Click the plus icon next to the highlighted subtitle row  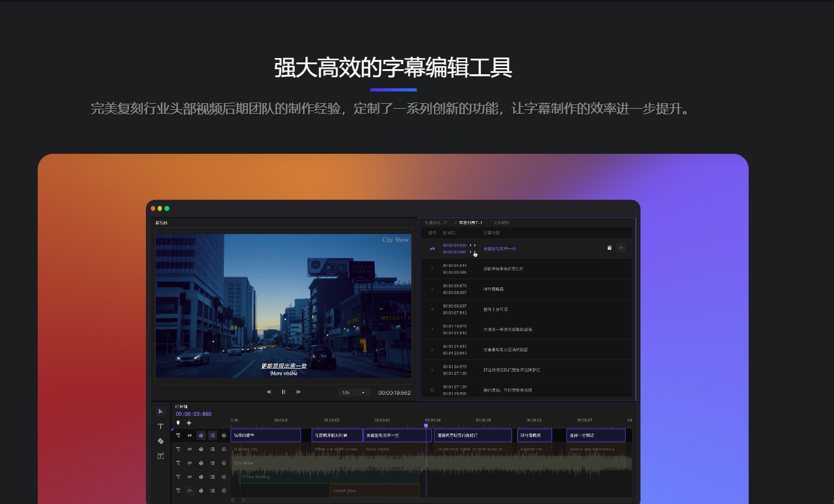pos(621,247)
